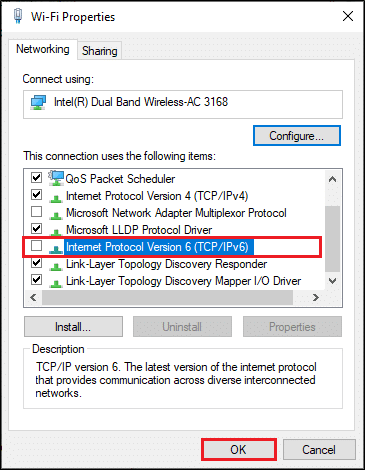Screen dimensions: 365x470
Task: Click the Uninstall button
Action: [182, 327]
